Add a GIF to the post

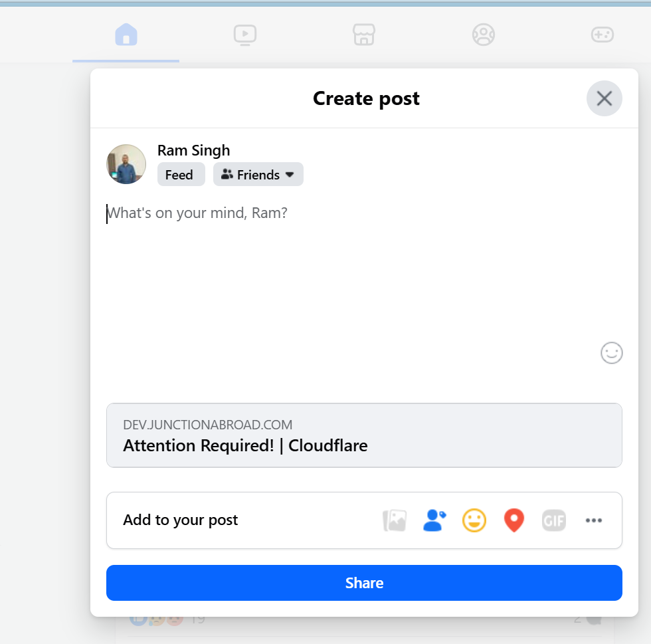click(x=554, y=520)
